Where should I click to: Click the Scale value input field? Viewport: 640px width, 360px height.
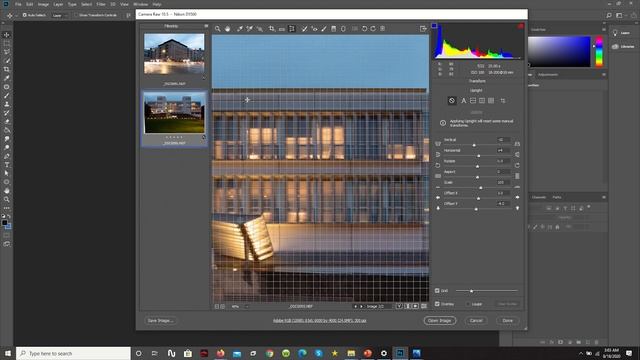coord(503,182)
